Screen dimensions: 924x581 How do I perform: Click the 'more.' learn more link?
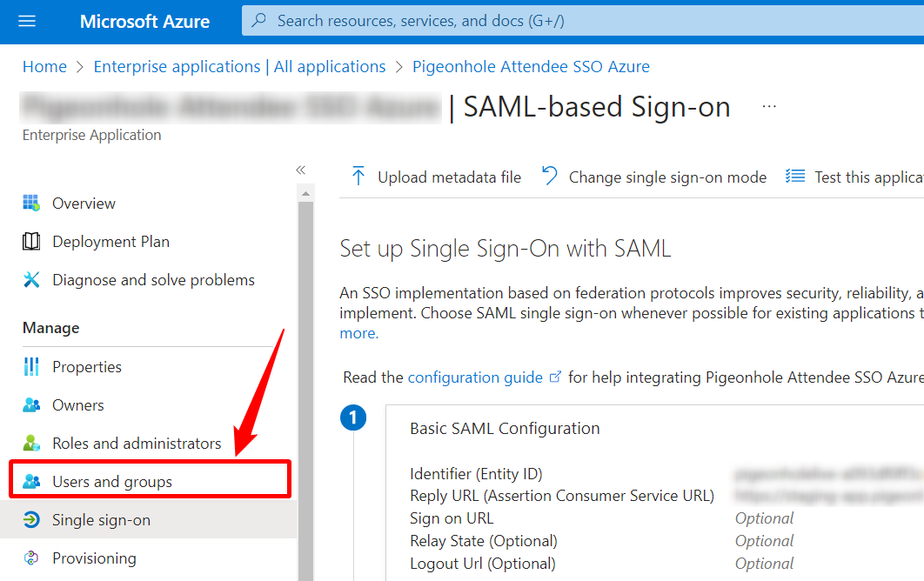[358, 333]
